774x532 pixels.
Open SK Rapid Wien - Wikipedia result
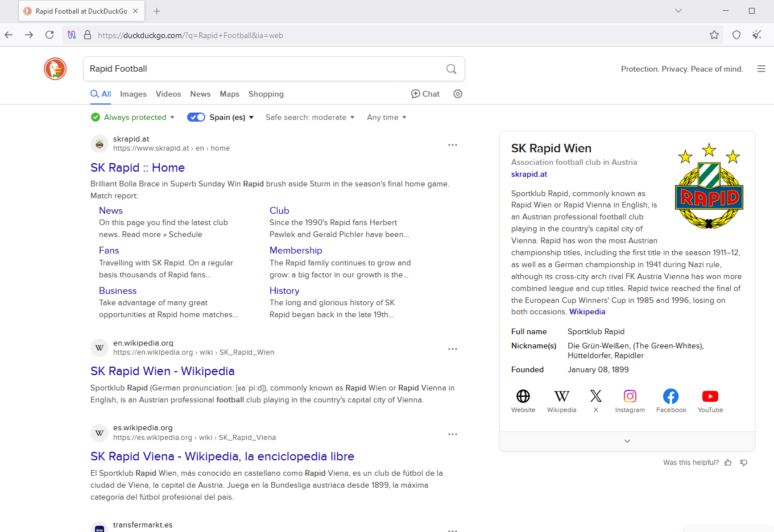pyautogui.click(x=163, y=371)
